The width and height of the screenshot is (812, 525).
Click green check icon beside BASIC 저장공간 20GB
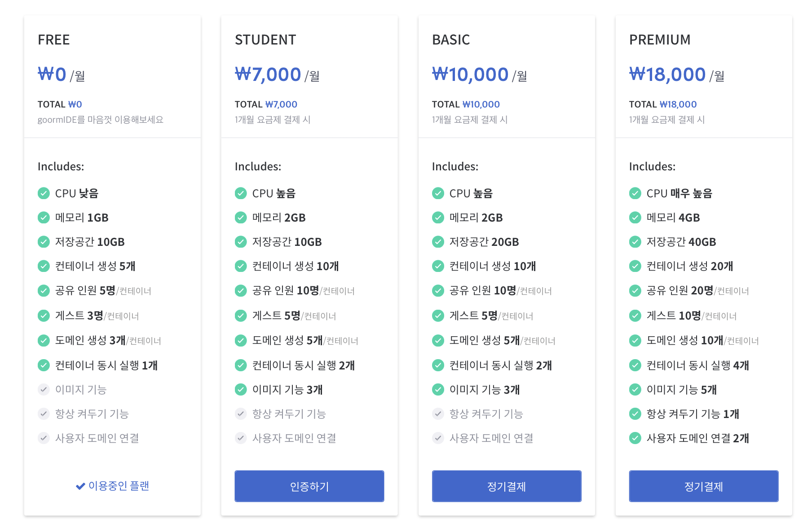coord(438,242)
